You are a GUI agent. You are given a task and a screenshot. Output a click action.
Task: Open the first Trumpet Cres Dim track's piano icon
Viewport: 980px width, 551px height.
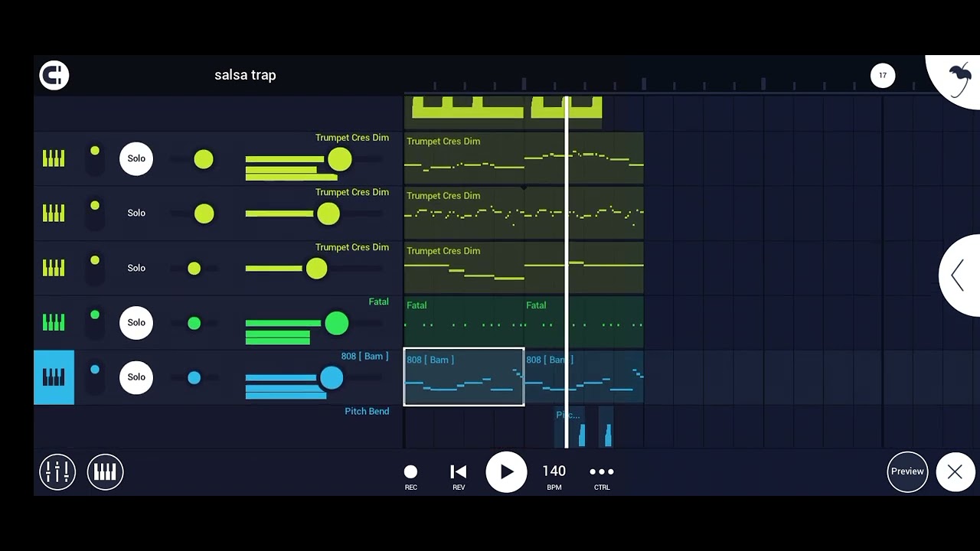(54, 158)
